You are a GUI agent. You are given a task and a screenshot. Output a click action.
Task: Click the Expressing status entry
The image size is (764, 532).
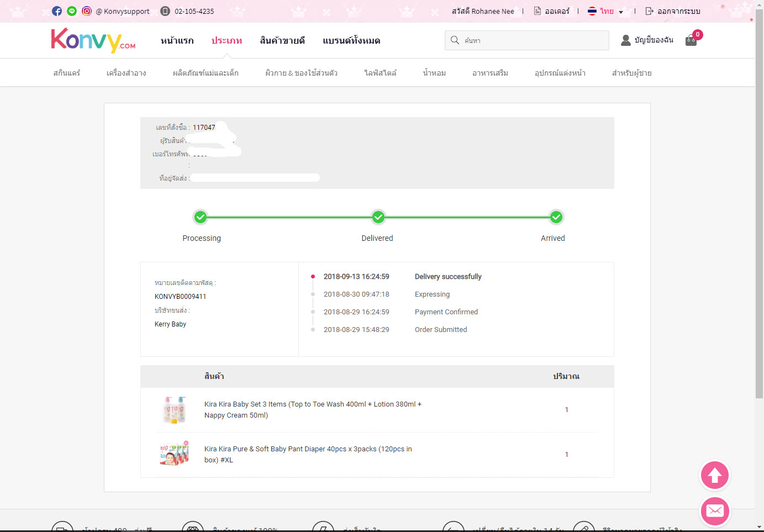click(x=433, y=294)
